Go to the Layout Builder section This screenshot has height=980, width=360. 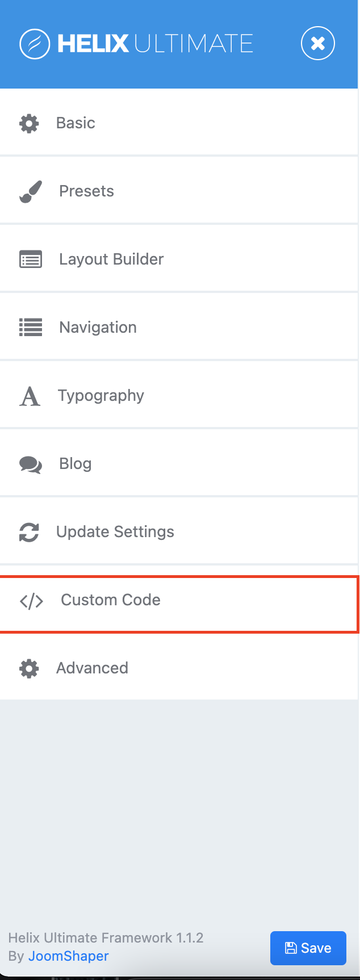point(111,259)
